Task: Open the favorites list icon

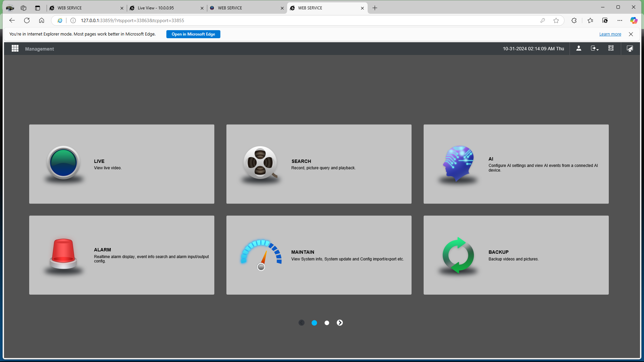Action: coord(590,20)
